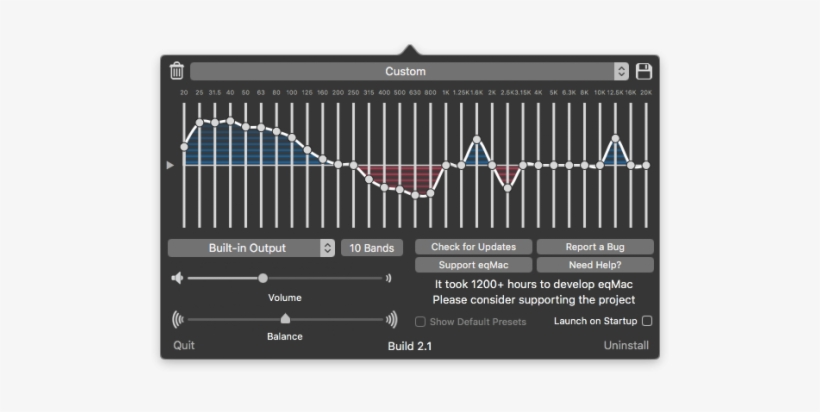The image size is (820, 412).
Task: Click the 125 Hz band slider knob
Action: click(x=308, y=150)
